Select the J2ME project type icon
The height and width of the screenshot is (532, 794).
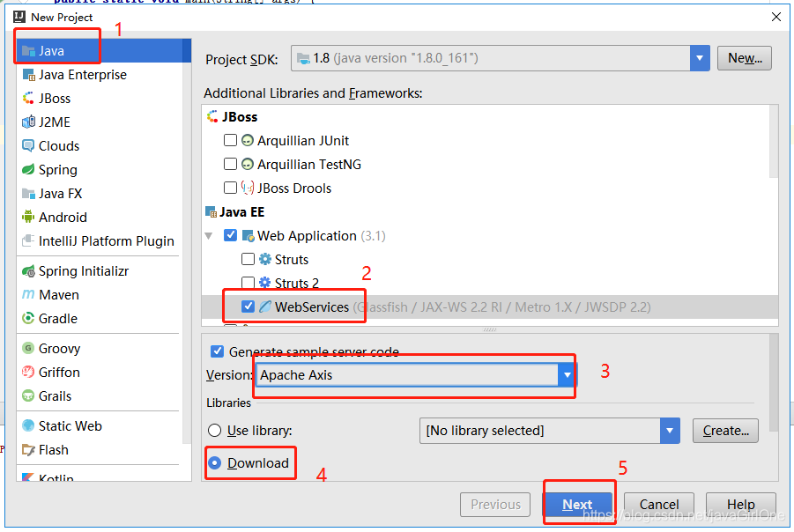point(29,122)
